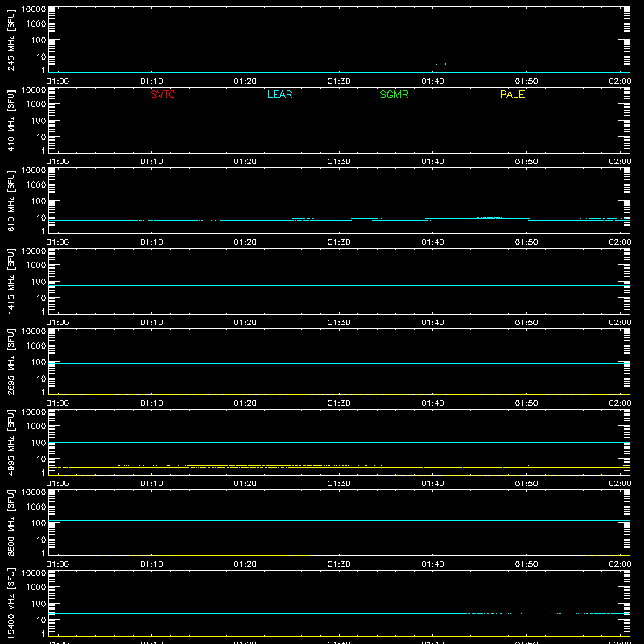Click the cyan LEAR station label

click(x=279, y=94)
